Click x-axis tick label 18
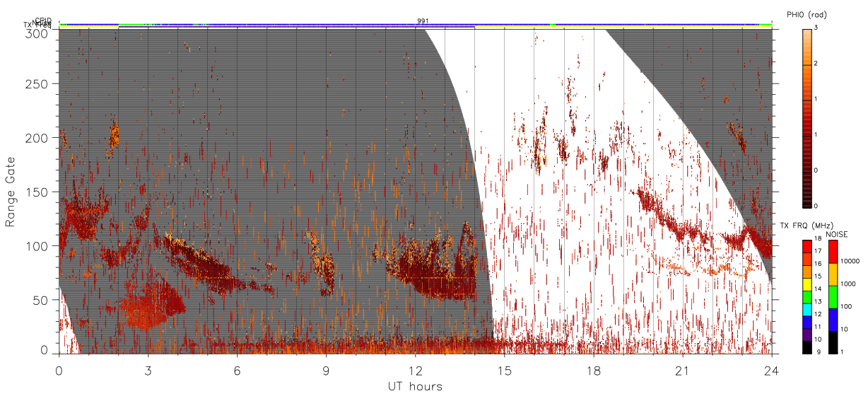This screenshot has height=401, width=868. click(x=593, y=371)
